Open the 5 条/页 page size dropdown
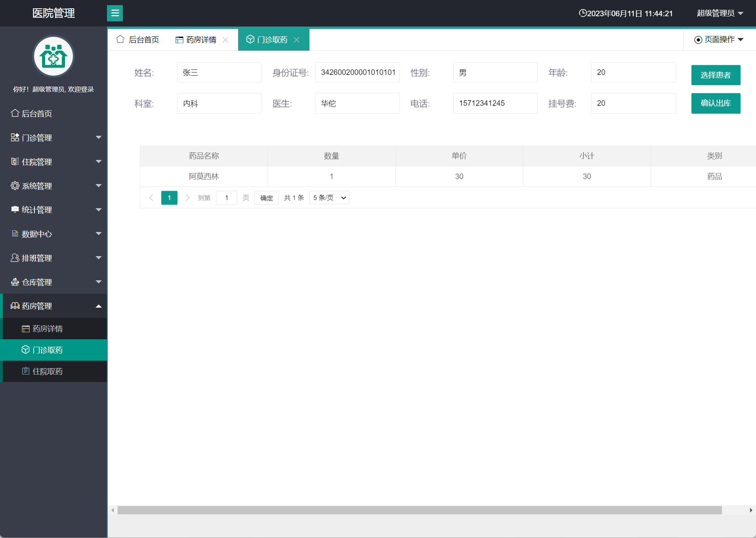Screen dimensions: 756x538 pyautogui.click(x=329, y=198)
